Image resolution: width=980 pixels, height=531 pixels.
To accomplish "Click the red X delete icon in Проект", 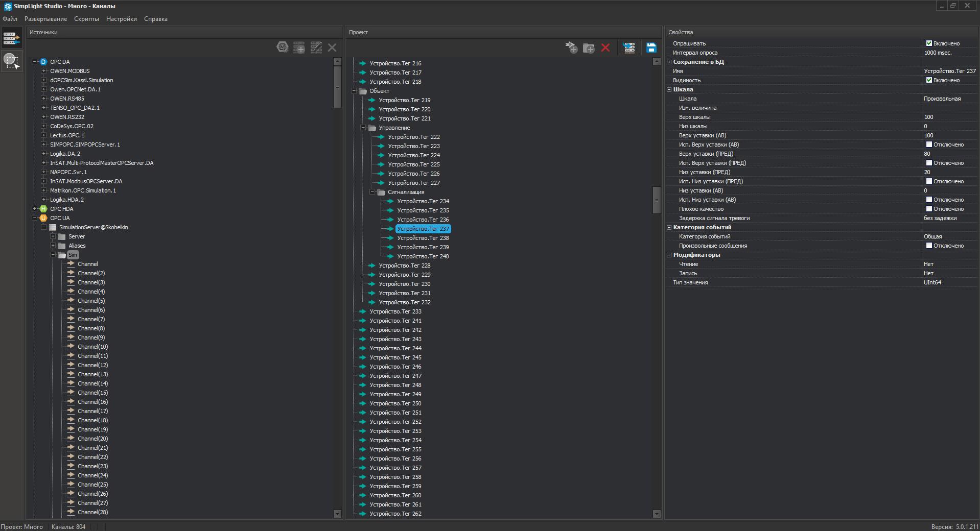I will [605, 47].
